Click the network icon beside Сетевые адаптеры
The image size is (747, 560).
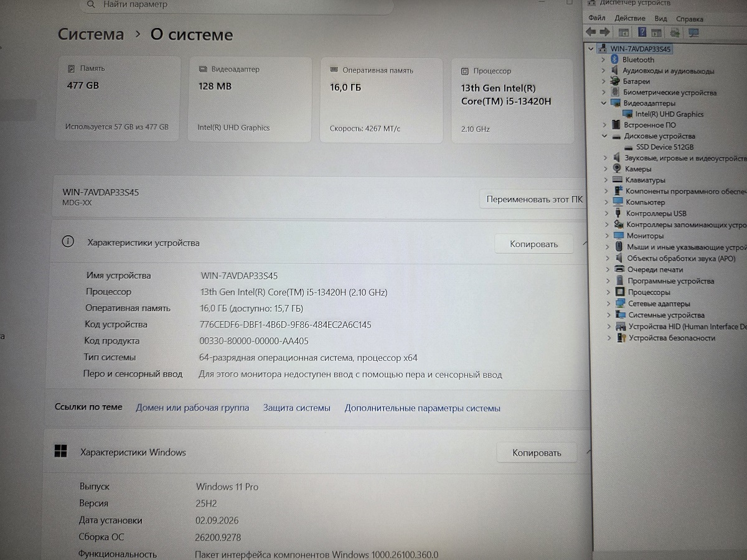(619, 304)
